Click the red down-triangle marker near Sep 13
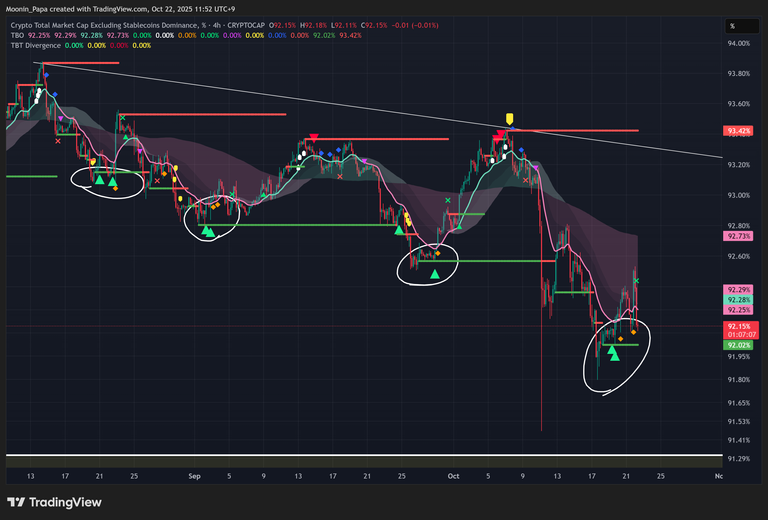Viewport: 768px width, 520px height. [314, 137]
